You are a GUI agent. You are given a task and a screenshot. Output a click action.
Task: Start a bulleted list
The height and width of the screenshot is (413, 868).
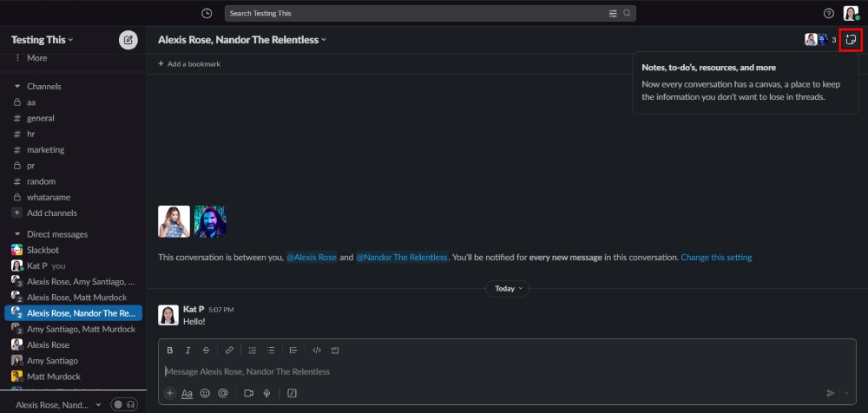pyautogui.click(x=270, y=351)
